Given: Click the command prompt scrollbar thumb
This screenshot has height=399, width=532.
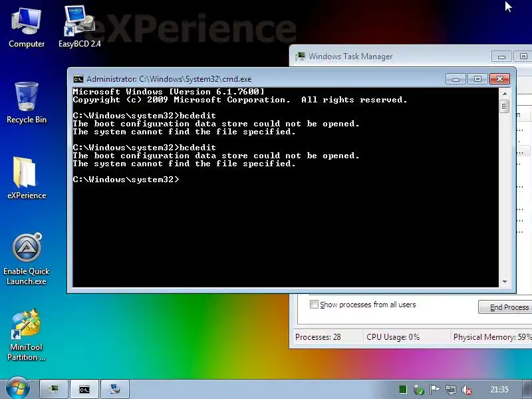Looking at the screenshot, I should pyautogui.click(x=505, y=106).
